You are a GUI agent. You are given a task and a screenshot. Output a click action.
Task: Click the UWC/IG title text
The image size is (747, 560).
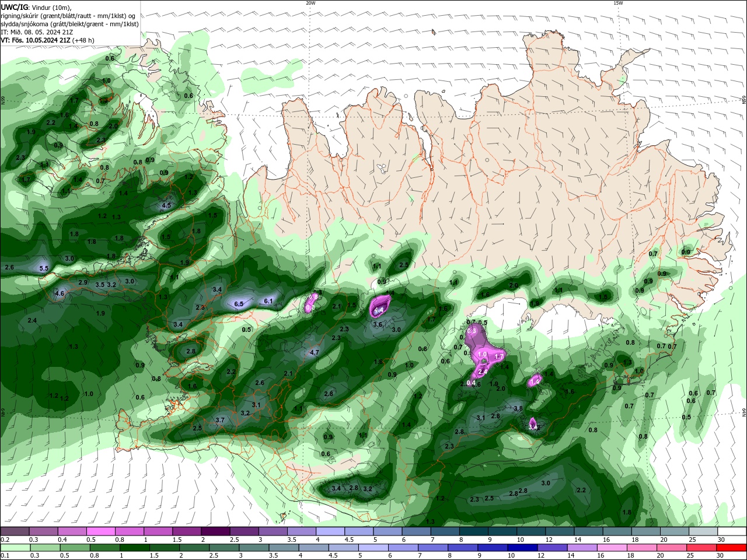pos(15,6)
